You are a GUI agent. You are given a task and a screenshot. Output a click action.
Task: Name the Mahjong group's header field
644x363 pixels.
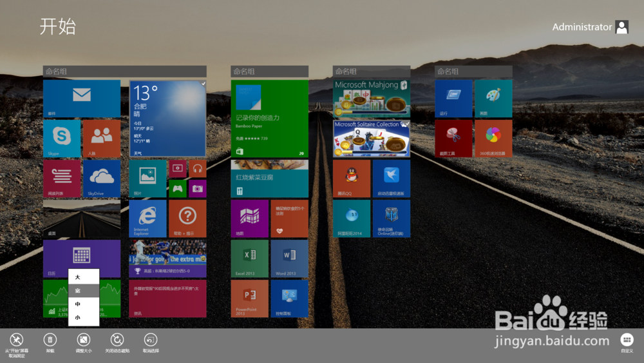[372, 71]
